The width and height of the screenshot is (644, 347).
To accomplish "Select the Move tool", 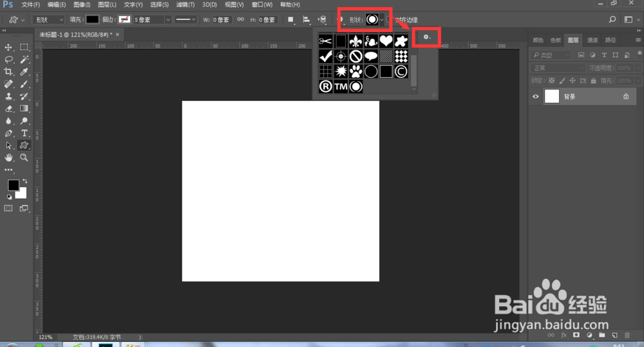I will (x=8, y=47).
